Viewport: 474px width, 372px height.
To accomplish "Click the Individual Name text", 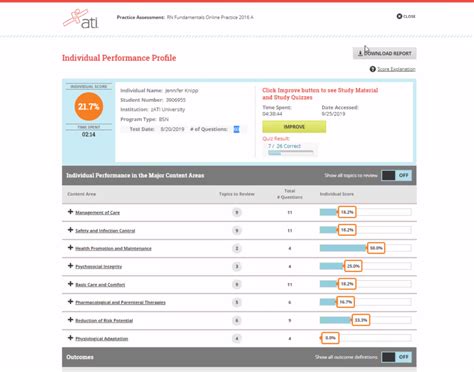I will tap(159, 90).
